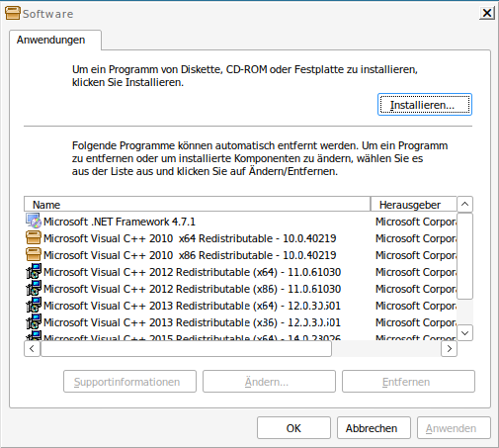The image size is (499, 448).
Task: Select Visual C++ 2012 Redistributable (x64) - 11.0.61030
Action: 193,272
